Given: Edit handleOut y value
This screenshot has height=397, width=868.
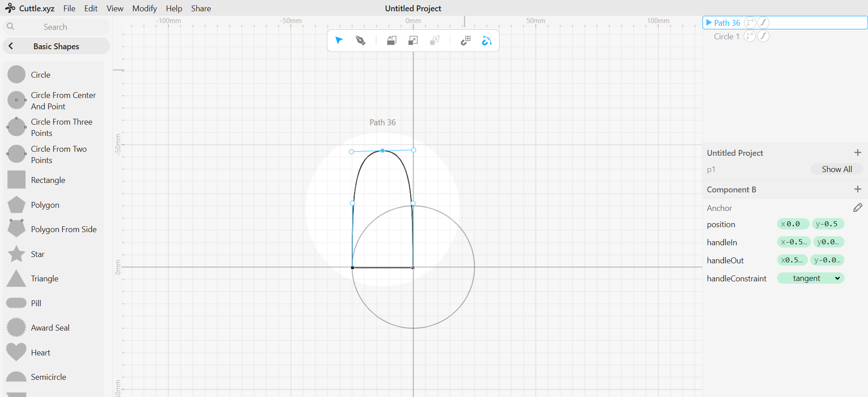Looking at the screenshot, I should [x=827, y=260].
